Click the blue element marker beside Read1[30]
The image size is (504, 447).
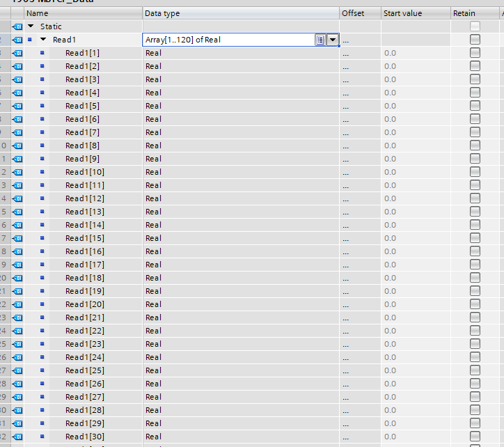coord(42,436)
